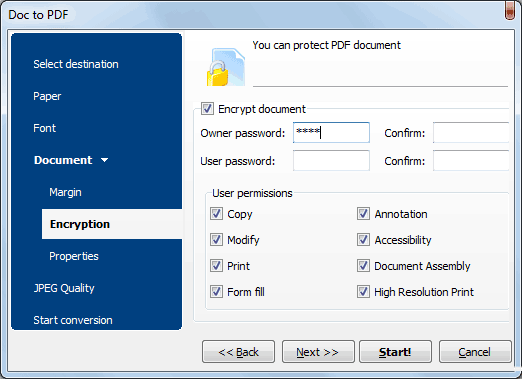Uncheck Document Assembly permission
522x379 pixels.
[363, 266]
